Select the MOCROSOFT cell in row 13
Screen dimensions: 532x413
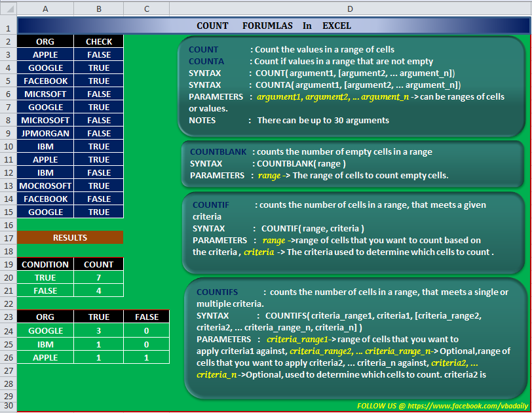pos(45,186)
